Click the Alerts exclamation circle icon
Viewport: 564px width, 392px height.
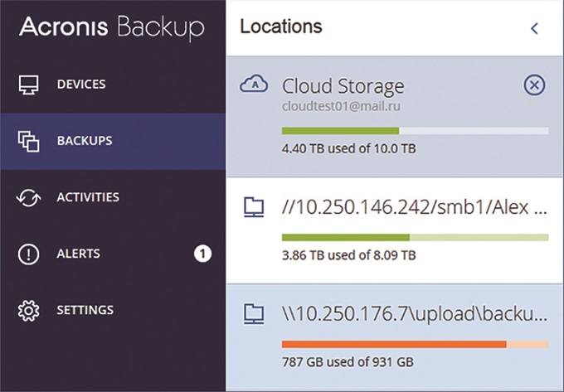[x=29, y=254]
